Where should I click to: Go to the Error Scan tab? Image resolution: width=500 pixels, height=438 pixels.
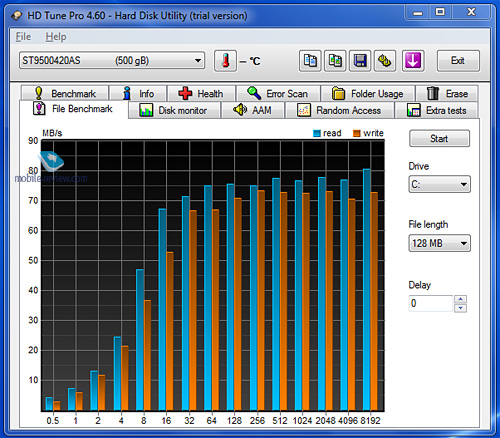[x=278, y=93]
